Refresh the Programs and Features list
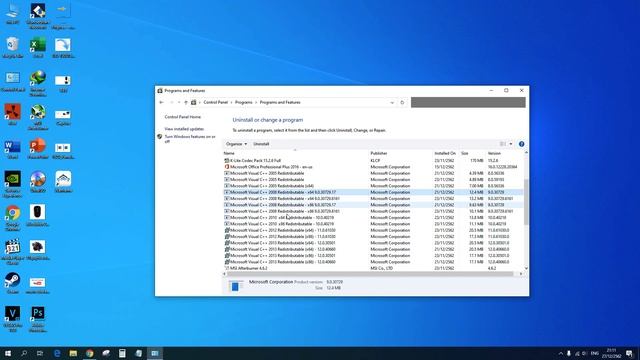 click(x=402, y=102)
